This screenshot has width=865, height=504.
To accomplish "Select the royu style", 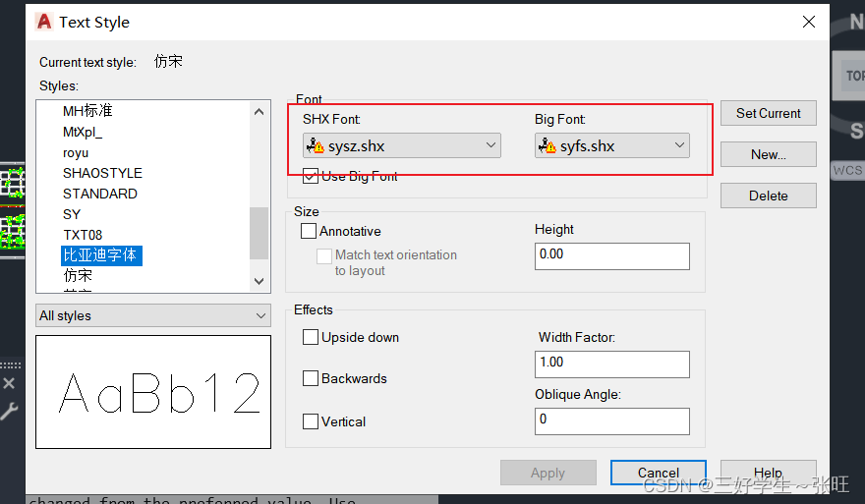I will click(x=76, y=152).
